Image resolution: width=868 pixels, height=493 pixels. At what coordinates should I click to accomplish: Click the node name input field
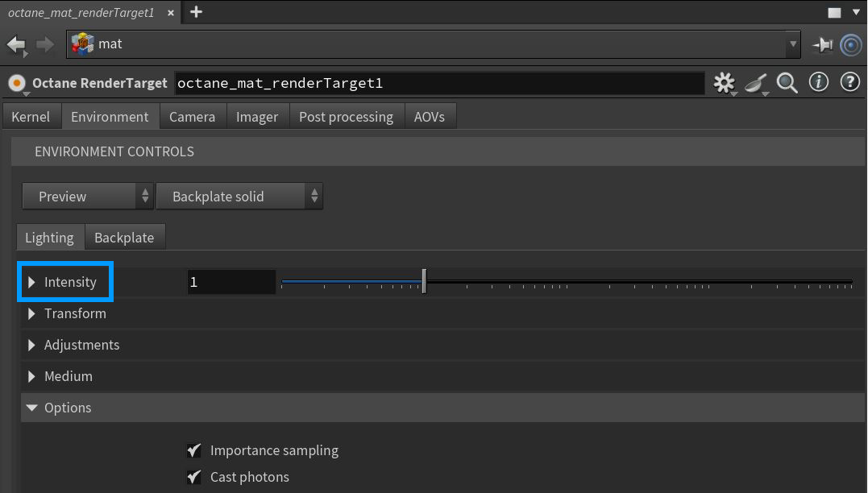pyautogui.click(x=439, y=83)
